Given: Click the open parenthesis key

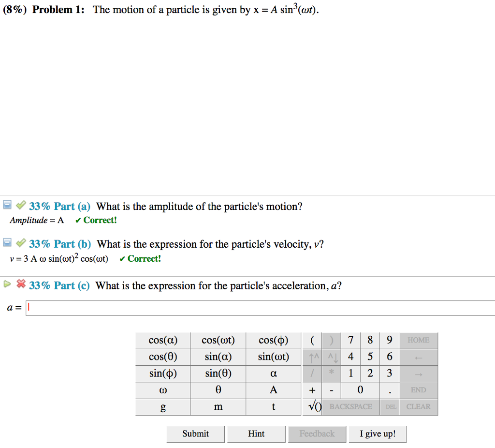Looking at the screenshot, I should [312, 340].
